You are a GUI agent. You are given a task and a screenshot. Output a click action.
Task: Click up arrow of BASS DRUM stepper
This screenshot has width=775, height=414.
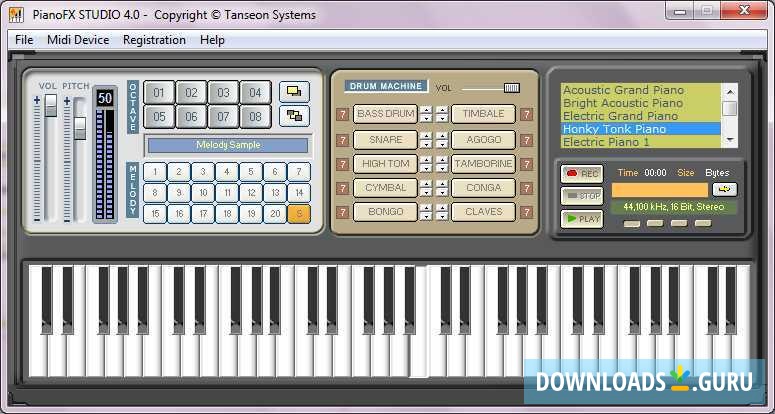[x=426, y=110]
